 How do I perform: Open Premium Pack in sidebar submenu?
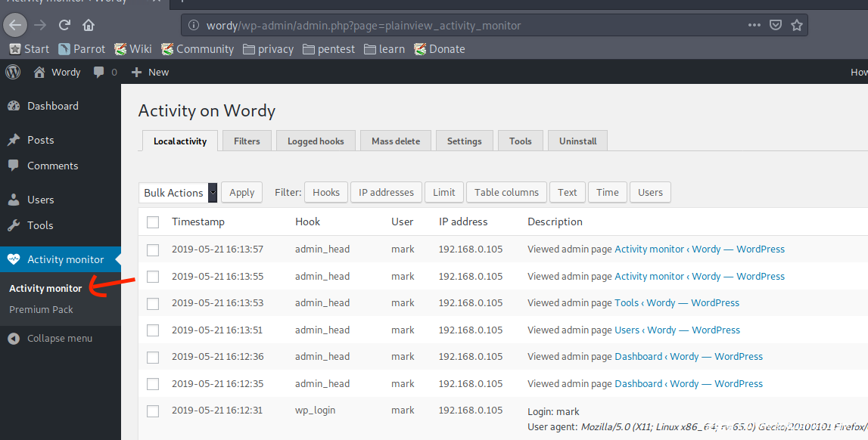[41, 309]
